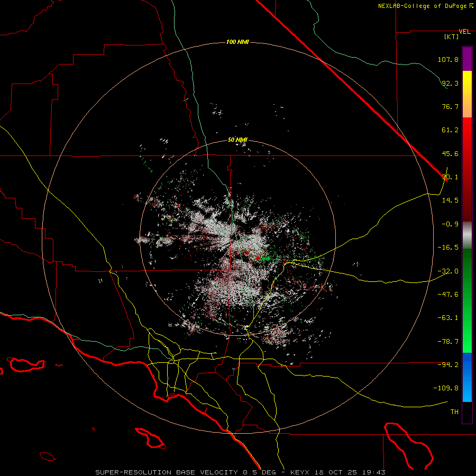Select the 45.6 scale value
Screen dimensions: 476x476
[450, 153]
